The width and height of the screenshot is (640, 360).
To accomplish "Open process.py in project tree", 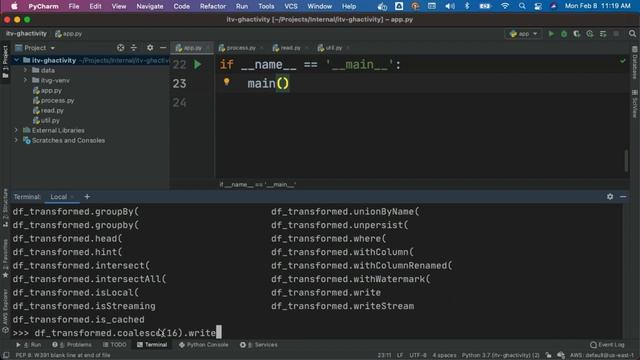I will click(x=53, y=100).
